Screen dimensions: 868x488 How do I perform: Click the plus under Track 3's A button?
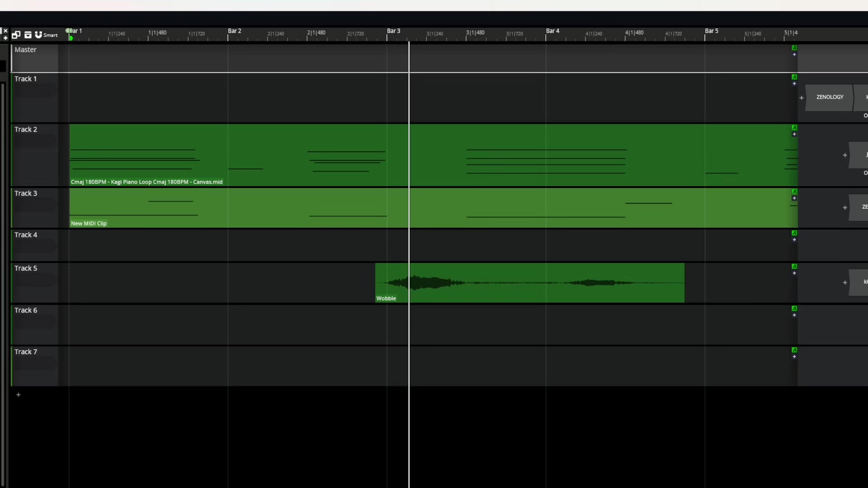click(x=794, y=198)
